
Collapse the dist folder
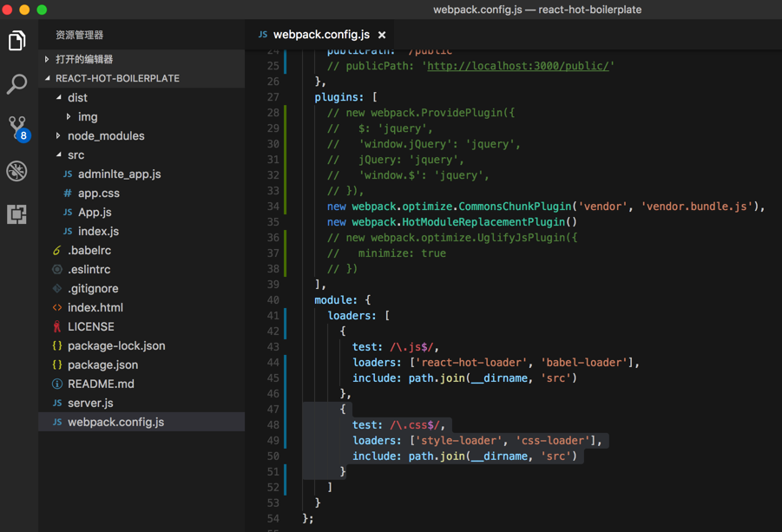coord(77,97)
